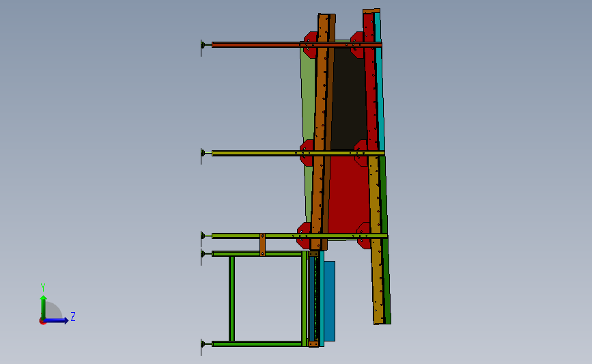
Task: Click the blue Z axis of the triad
Action: [57, 320]
